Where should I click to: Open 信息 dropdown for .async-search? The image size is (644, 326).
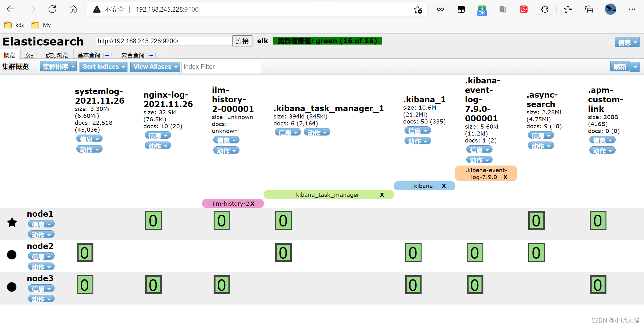tap(541, 135)
